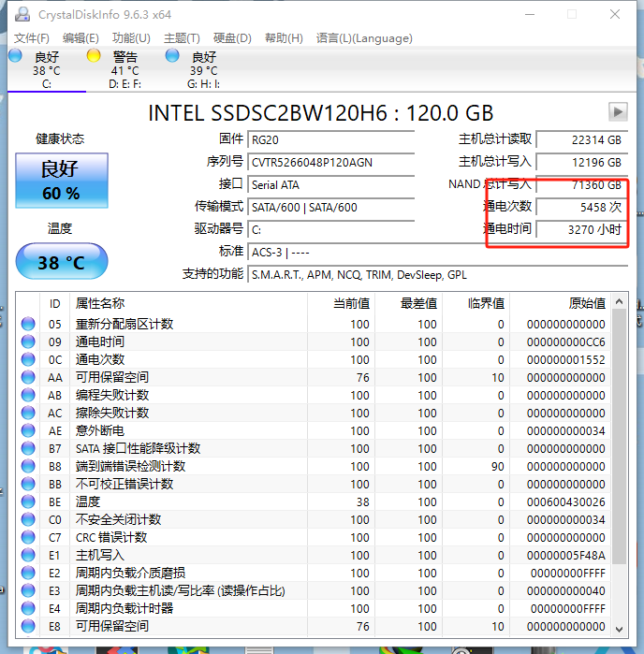Viewport: 644px width, 654px height.
Task: Open the 功能(U) menu
Action: click(131, 38)
